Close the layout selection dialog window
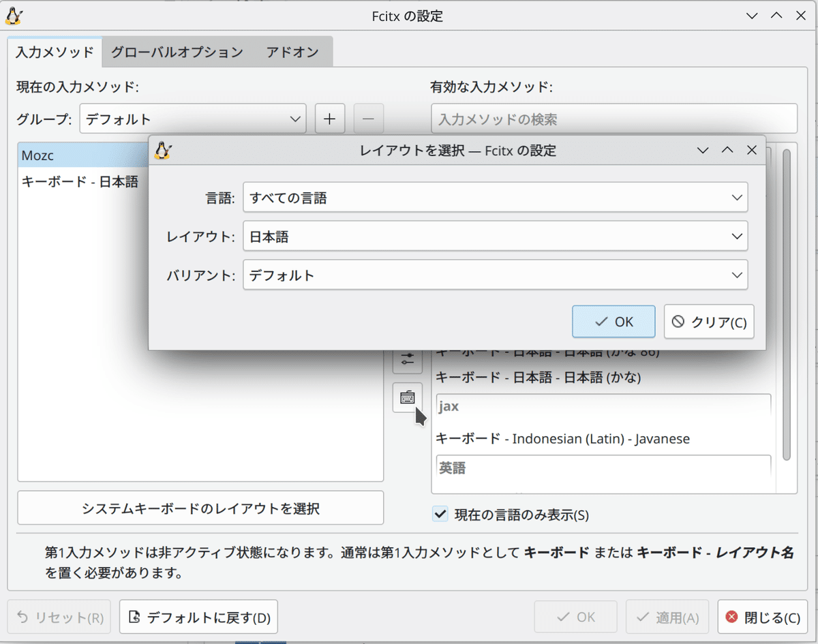 coord(752,151)
